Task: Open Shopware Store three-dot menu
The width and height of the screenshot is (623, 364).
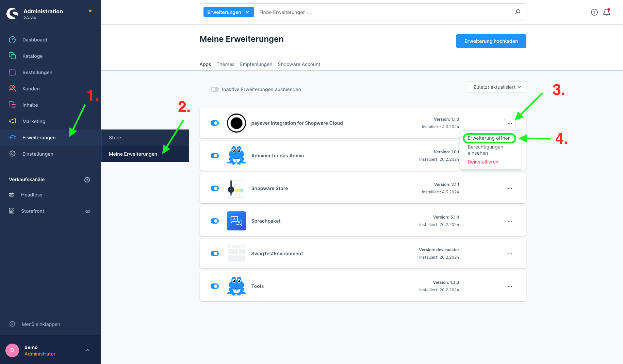Action: pos(510,189)
